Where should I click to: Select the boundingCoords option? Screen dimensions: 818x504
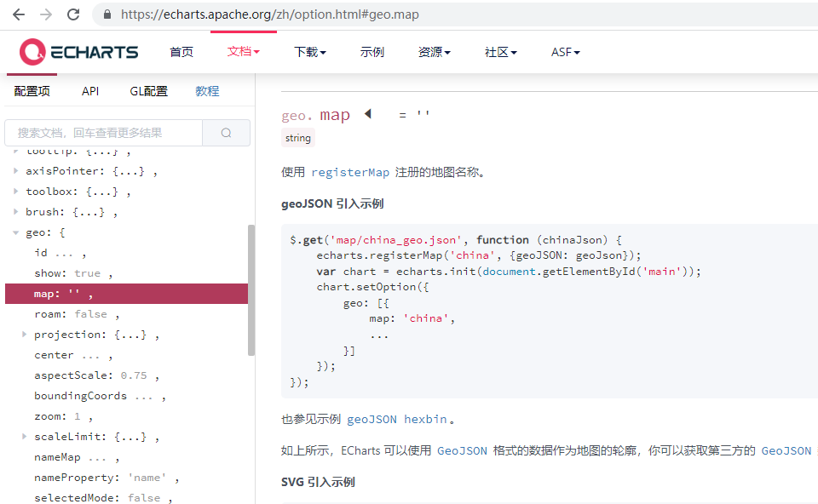pyautogui.click(x=100, y=396)
